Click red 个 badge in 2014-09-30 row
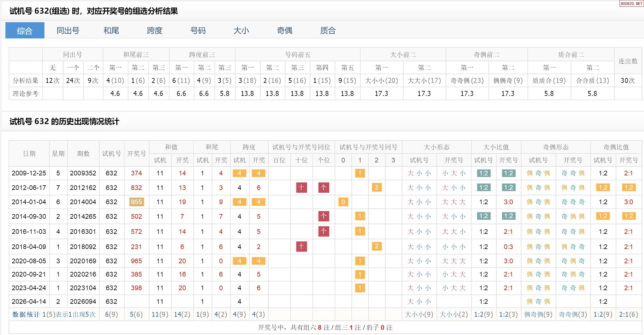644x335 pixels. [323, 216]
